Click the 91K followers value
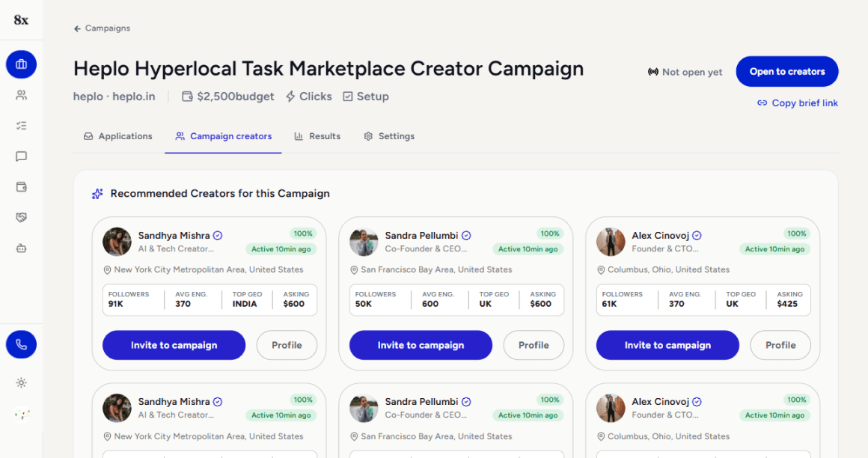The height and width of the screenshot is (458, 868). tap(116, 304)
